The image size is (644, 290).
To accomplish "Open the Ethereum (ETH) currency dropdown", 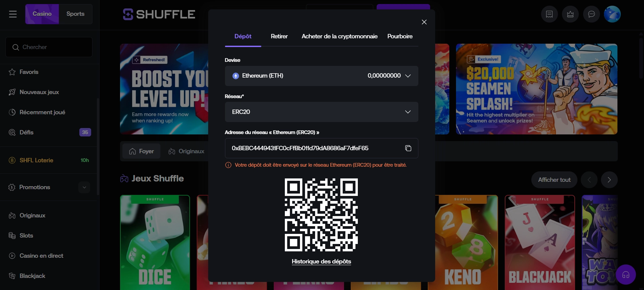I will click(321, 76).
